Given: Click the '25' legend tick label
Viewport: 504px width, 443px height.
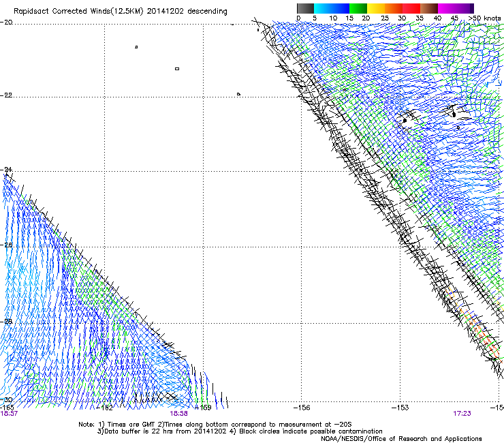Looking at the screenshot, I should coord(384,18).
